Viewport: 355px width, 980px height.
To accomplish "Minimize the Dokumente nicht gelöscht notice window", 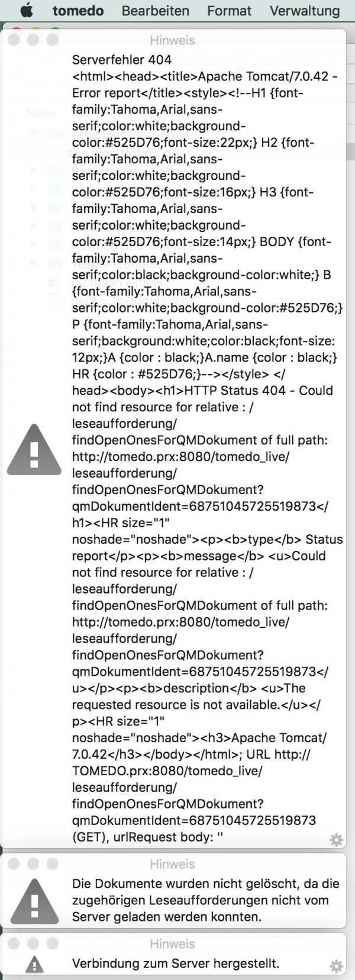I will point(33,863).
